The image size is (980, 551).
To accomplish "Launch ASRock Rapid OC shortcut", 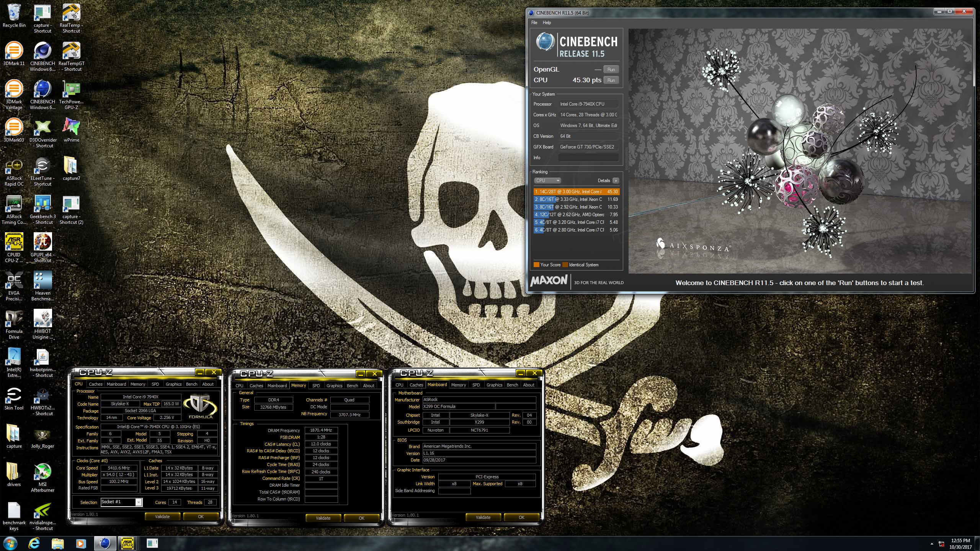I will [14, 171].
